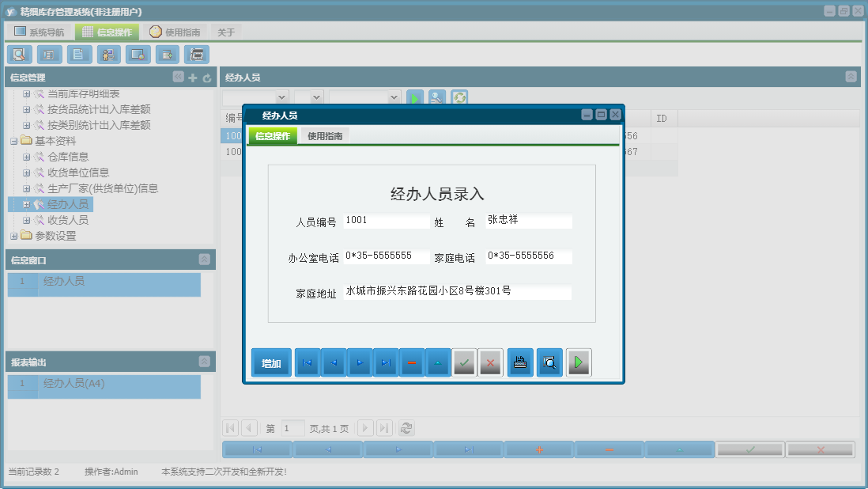
Task: Jump to the last record in the dialog
Action: (386, 362)
